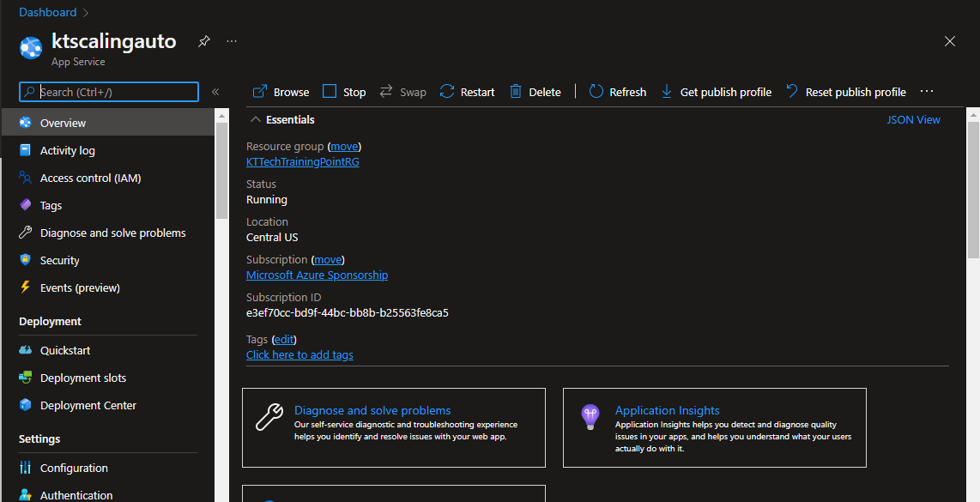Click the Browse toolbar icon
The image size is (980, 502).
260,92
